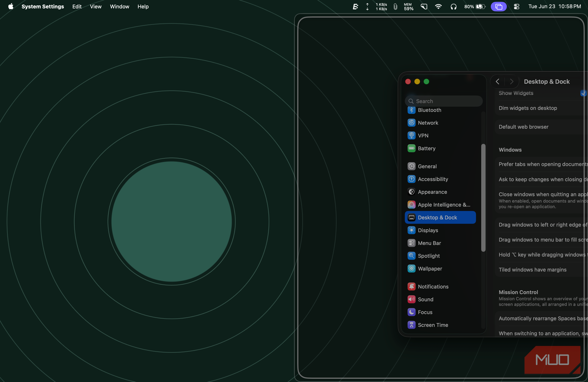Open the Spotlight magnifier icon in sidebar
The image size is (588, 382).
click(x=411, y=256)
